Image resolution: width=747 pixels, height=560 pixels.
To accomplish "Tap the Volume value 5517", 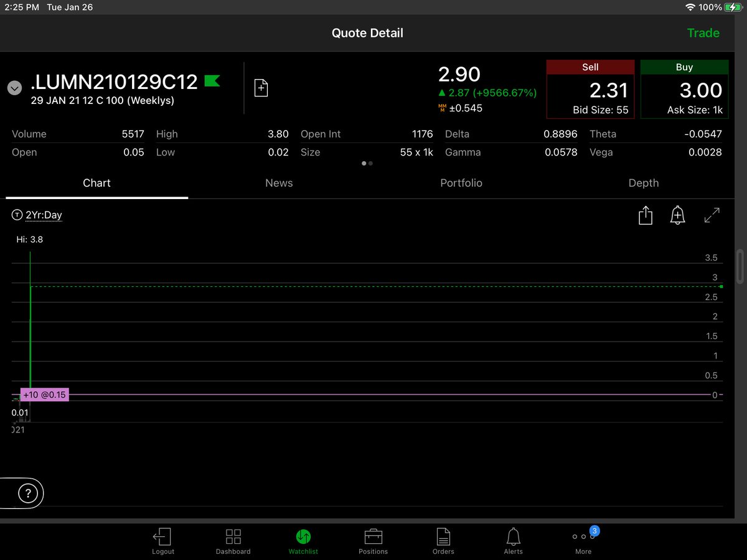I will pos(133,134).
